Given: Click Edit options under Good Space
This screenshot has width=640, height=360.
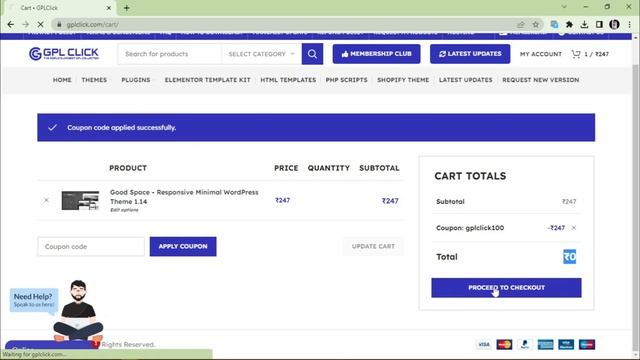Looking at the screenshot, I should pos(124,210).
